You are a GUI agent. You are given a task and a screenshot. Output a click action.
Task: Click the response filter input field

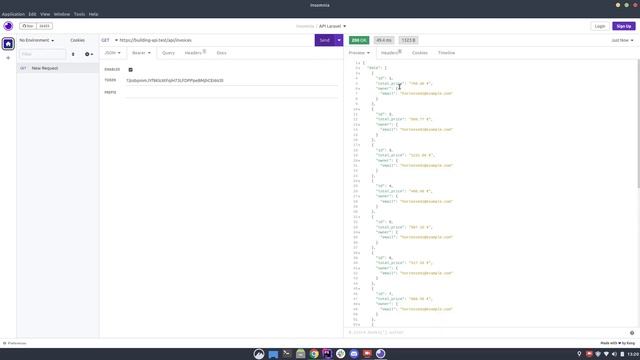pos(486,333)
